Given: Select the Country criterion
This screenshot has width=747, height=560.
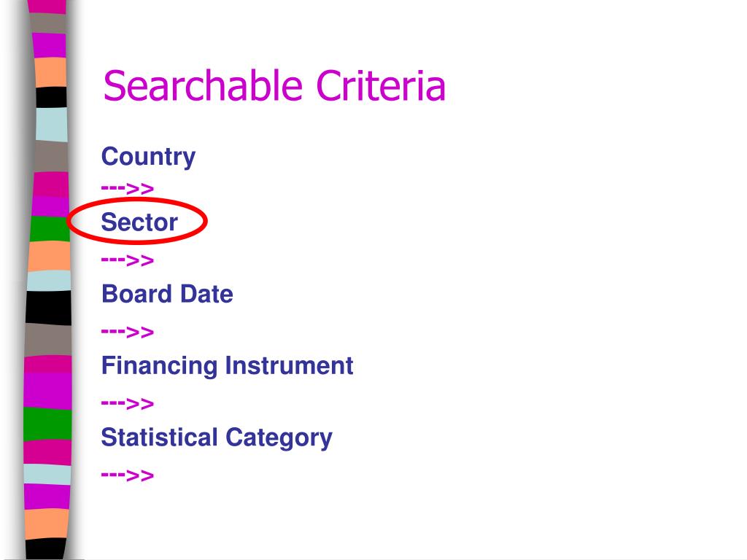Looking at the screenshot, I should pyautogui.click(x=148, y=157).
